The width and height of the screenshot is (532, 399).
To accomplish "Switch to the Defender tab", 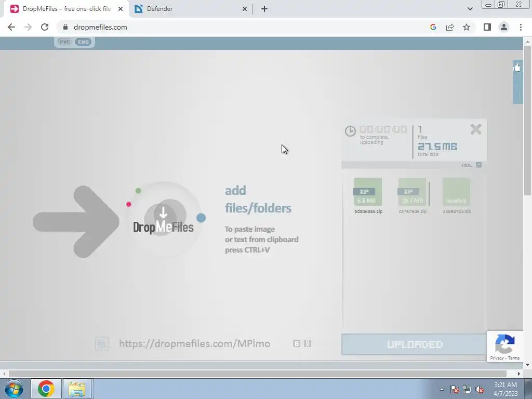I will (192, 9).
